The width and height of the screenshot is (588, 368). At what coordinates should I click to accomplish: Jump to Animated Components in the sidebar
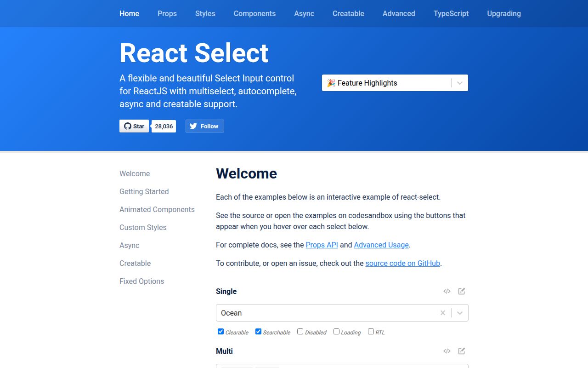[157, 209]
